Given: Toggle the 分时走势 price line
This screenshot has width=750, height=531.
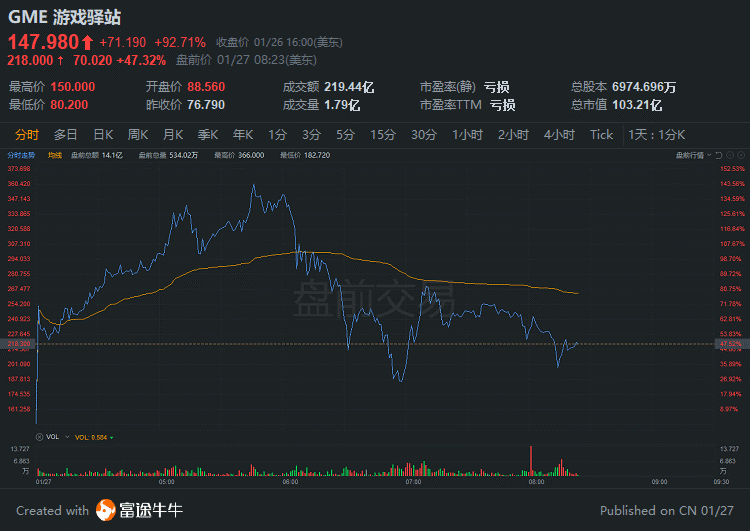Looking at the screenshot, I should click(21, 155).
